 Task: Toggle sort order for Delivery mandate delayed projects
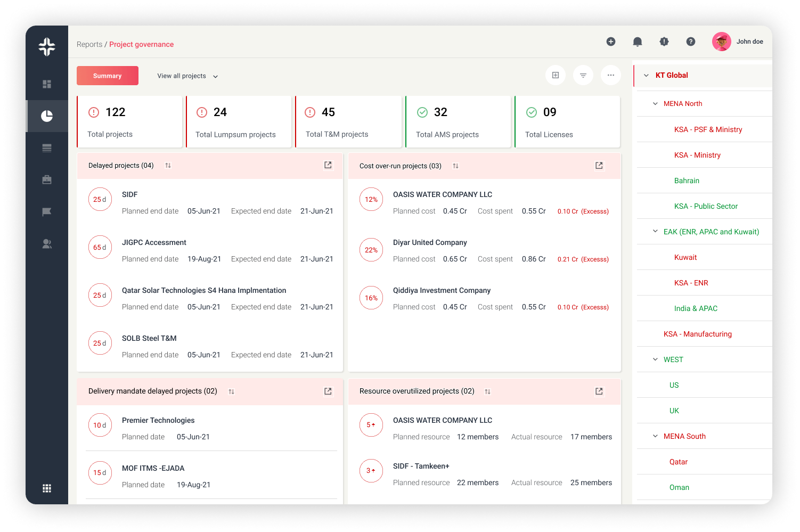[x=231, y=391]
